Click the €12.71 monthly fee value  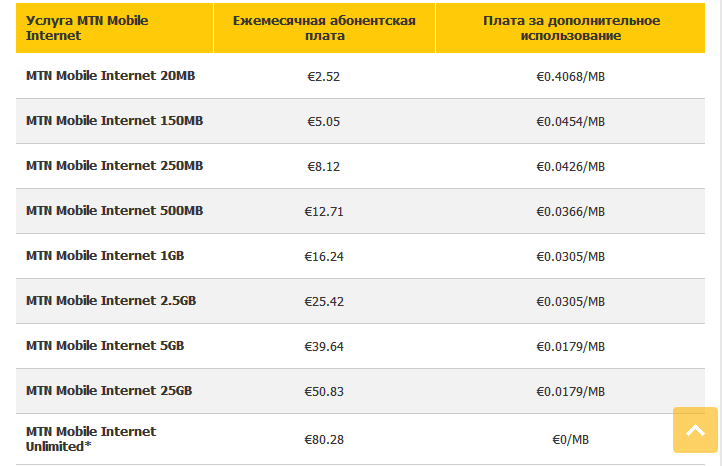pos(324,211)
